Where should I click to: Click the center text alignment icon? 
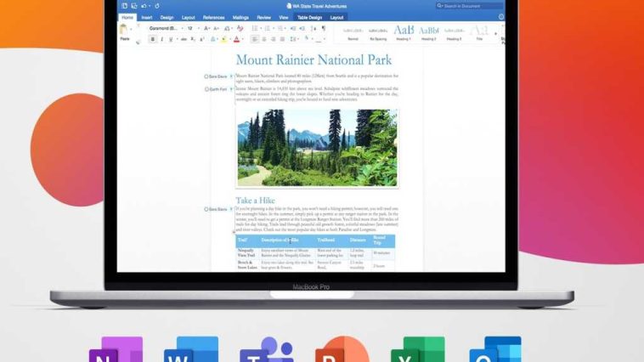tap(263, 39)
